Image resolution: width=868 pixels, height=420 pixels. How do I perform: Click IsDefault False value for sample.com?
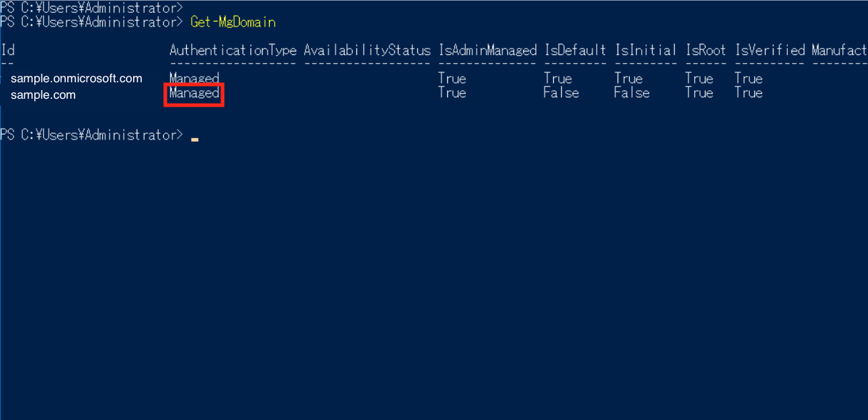[x=561, y=93]
